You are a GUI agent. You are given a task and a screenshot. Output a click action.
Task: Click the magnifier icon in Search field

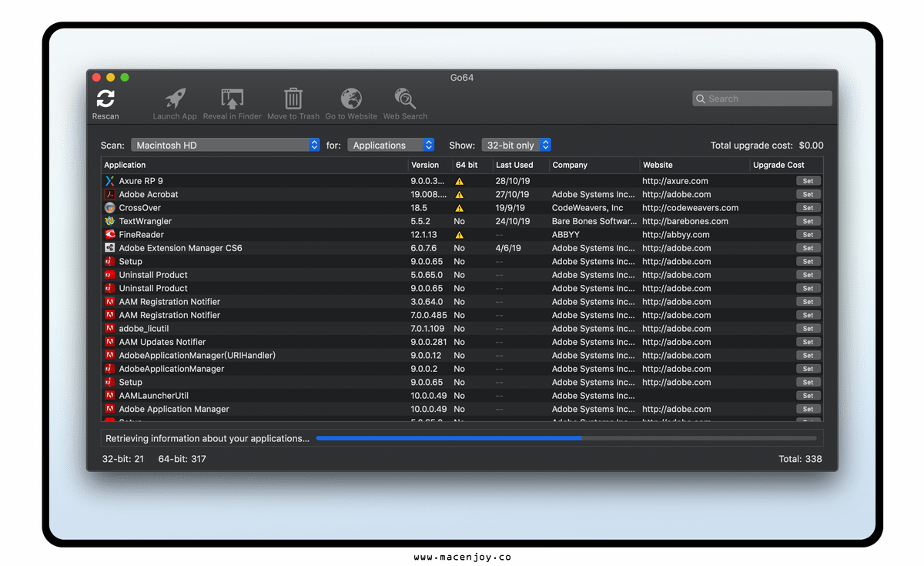[x=700, y=99]
